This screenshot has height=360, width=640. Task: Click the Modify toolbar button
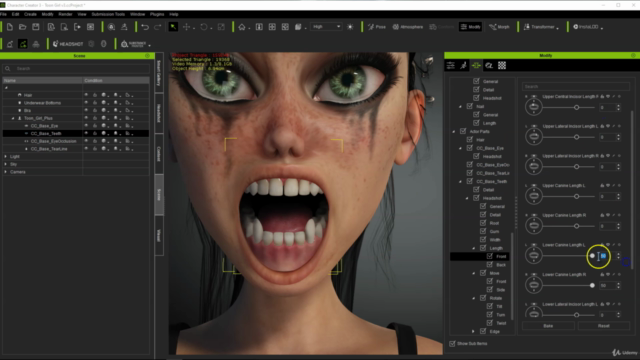[470, 27]
